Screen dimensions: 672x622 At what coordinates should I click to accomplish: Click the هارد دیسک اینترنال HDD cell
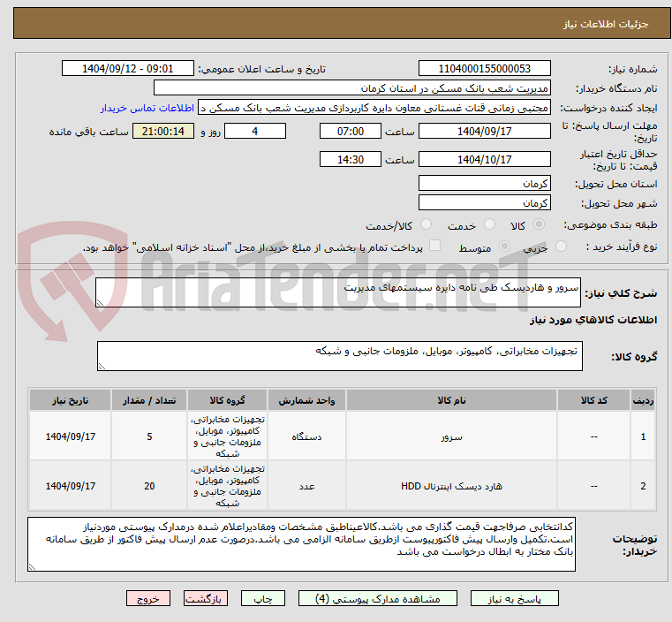click(x=452, y=486)
